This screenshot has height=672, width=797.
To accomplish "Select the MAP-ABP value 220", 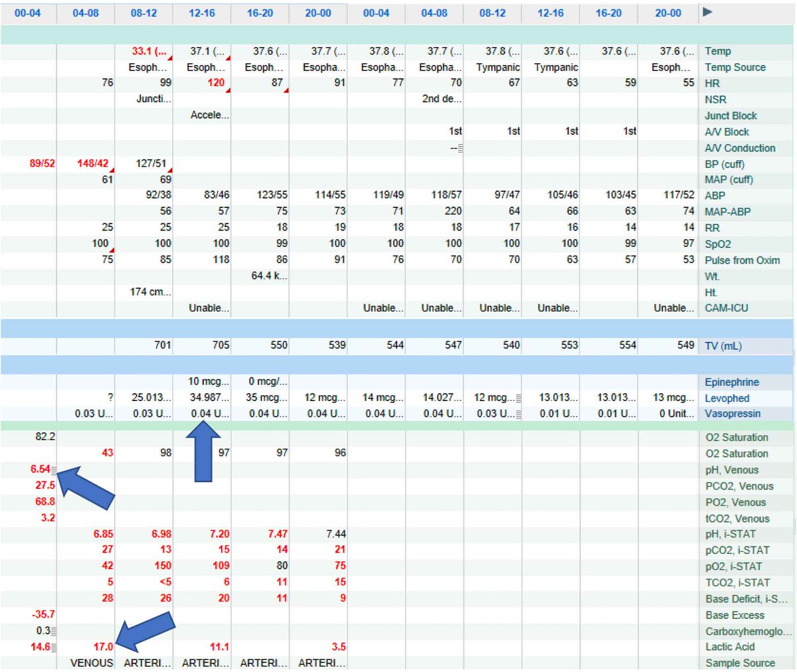I will point(453,211).
